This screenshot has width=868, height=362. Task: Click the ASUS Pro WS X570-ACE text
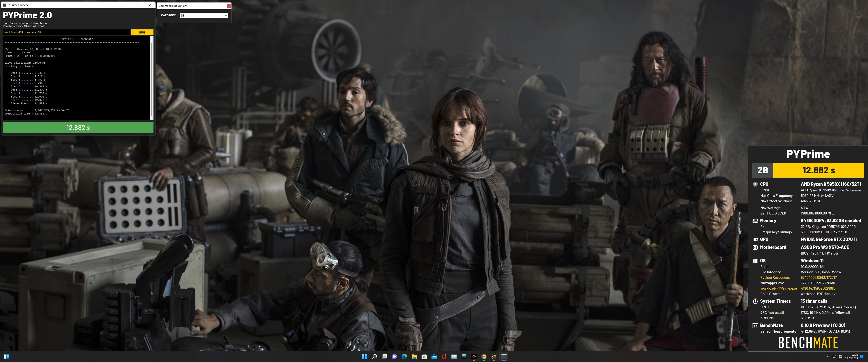[x=825, y=247]
